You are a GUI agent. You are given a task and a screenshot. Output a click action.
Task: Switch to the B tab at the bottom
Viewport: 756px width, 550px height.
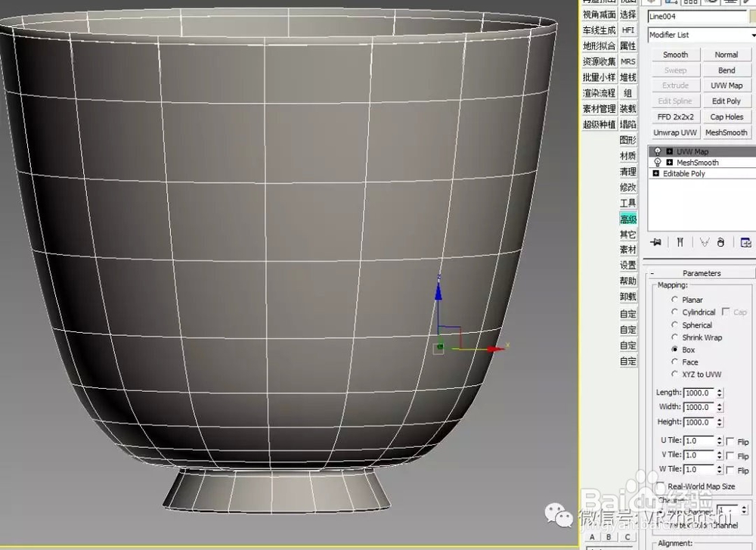607,536
